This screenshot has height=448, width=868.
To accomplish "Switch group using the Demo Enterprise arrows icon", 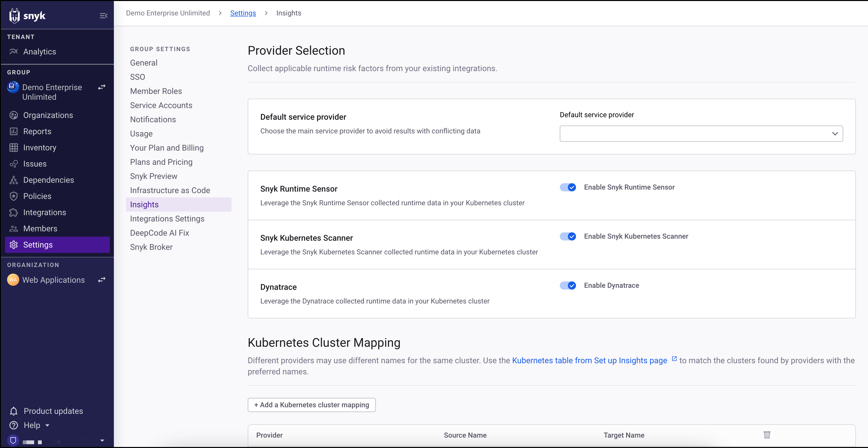I will 102,87.
